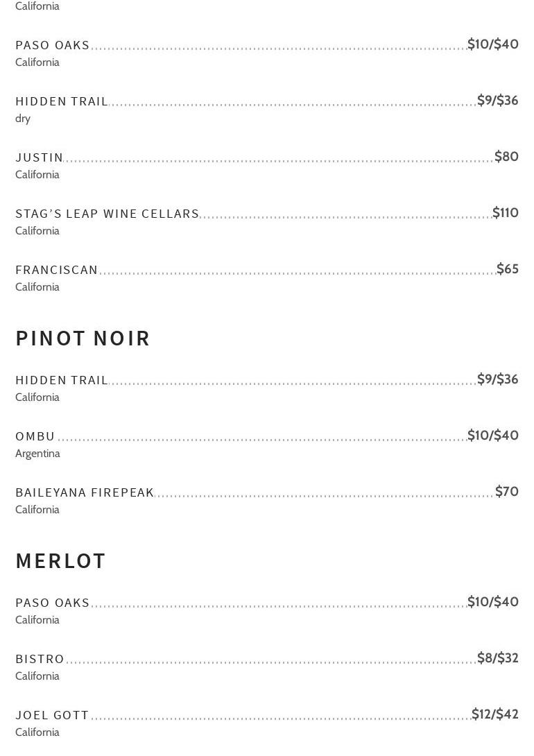Screen dimensions: 534x756
Task: Select the JUSTIN wine name
Action: click(40, 158)
